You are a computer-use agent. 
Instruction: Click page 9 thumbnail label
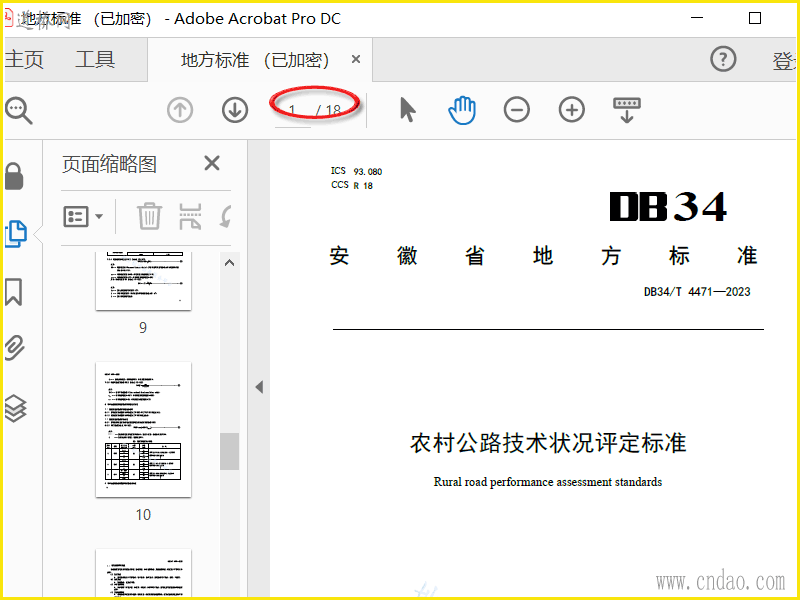143,328
